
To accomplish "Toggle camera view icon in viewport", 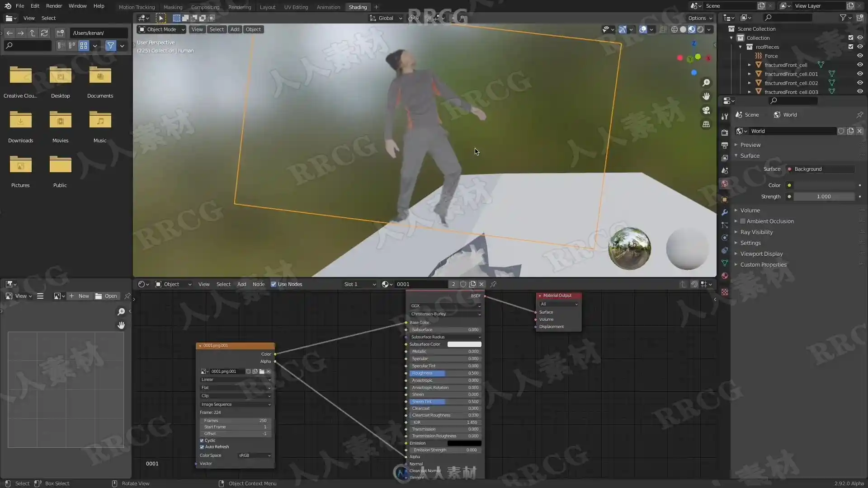I will (x=706, y=110).
